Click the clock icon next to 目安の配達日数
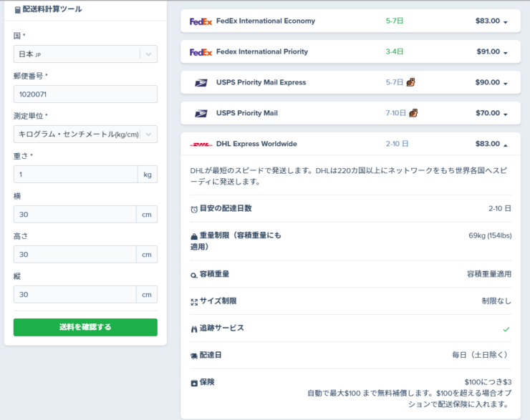Viewport: 530px width, 420px height. 194,210
